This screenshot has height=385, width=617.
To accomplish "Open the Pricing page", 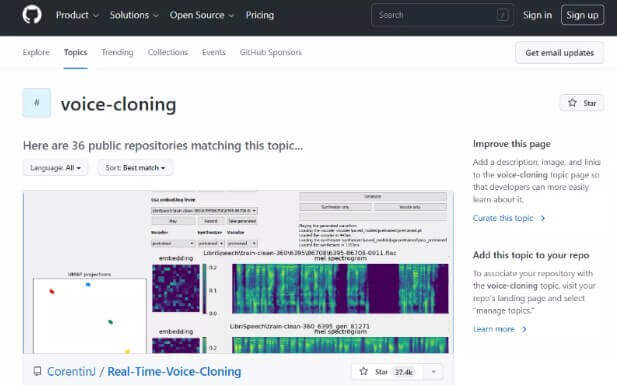I will 260,15.
